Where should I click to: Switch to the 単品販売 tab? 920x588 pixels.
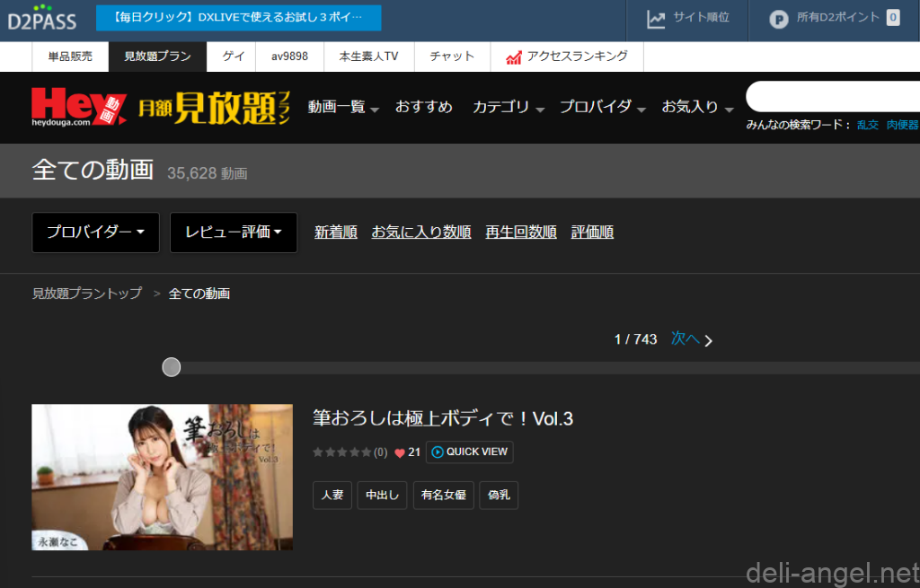click(x=70, y=57)
